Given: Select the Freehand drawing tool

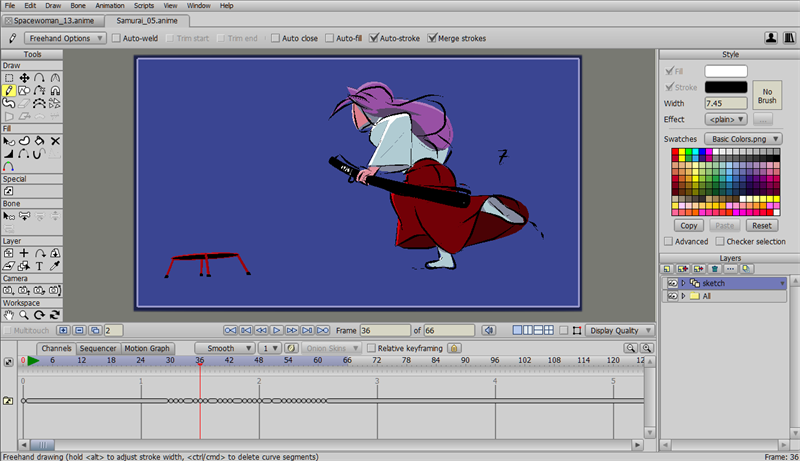Looking at the screenshot, I should click(9, 90).
